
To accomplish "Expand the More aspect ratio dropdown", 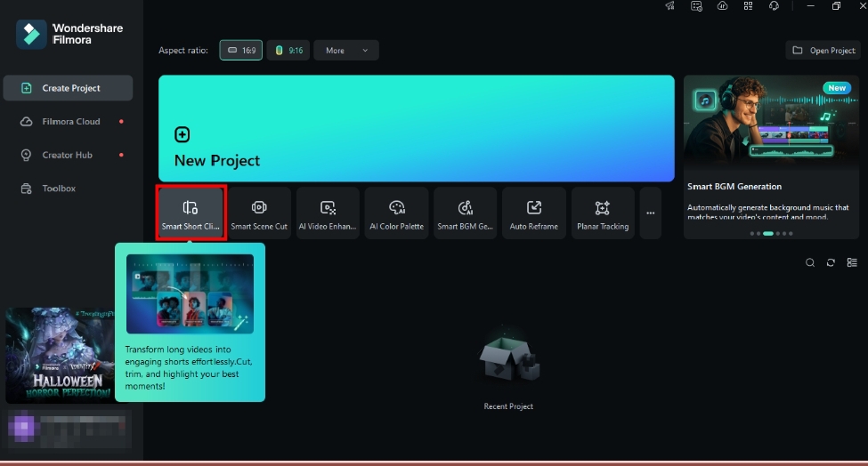I will click(345, 51).
